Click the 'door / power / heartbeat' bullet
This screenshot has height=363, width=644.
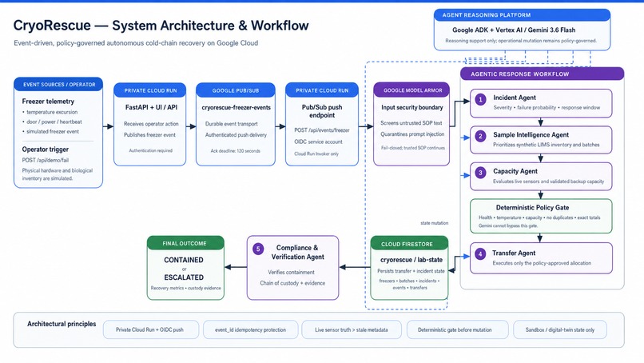[54, 122]
